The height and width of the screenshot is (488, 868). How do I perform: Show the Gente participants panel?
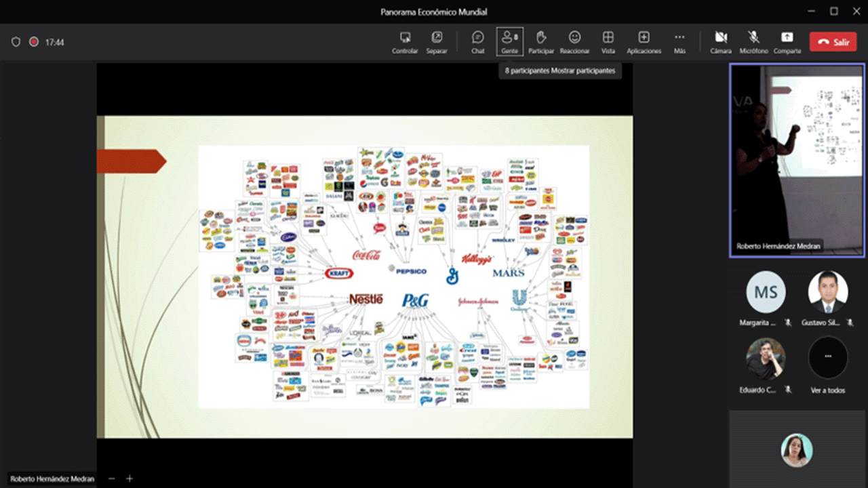[x=509, y=42]
